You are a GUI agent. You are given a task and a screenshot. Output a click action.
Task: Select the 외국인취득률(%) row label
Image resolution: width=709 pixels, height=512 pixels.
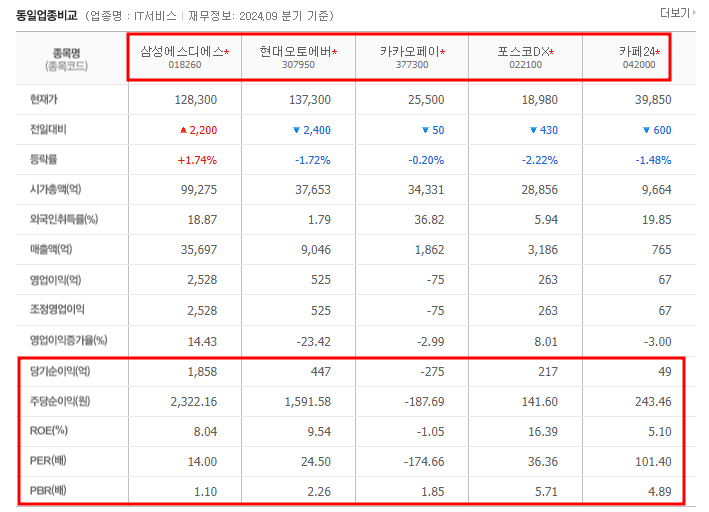pyautogui.click(x=64, y=219)
